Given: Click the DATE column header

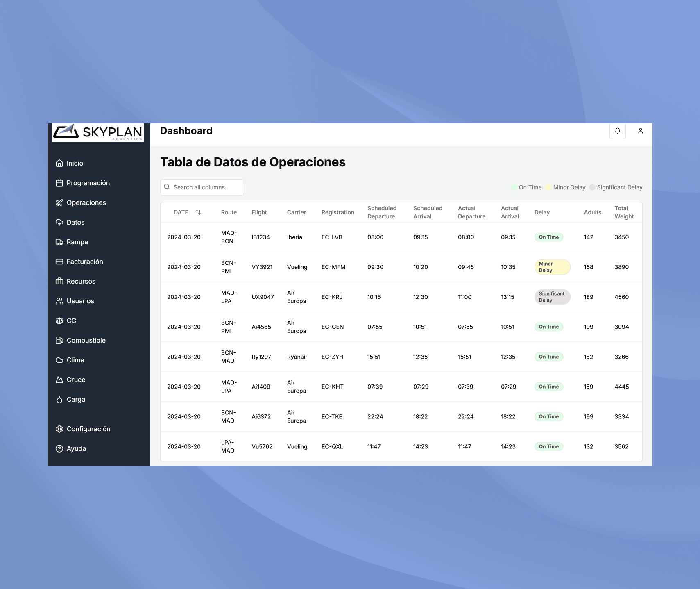Looking at the screenshot, I should (x=181, y=212).
